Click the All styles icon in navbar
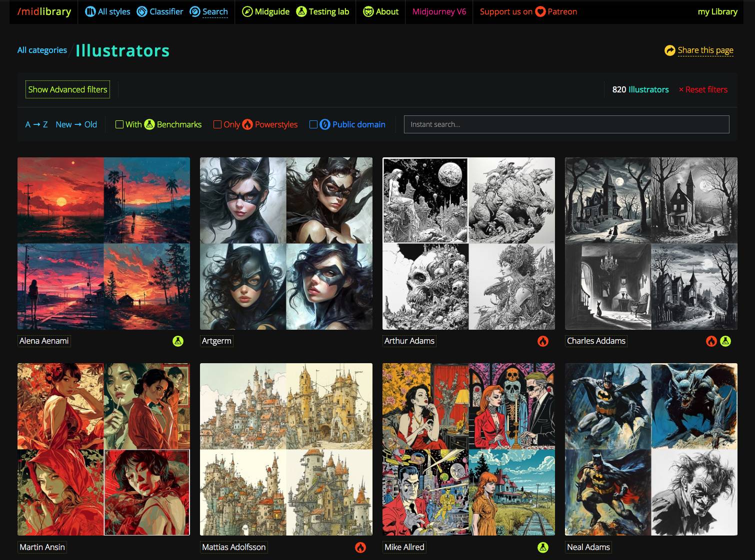 (90, 11)
